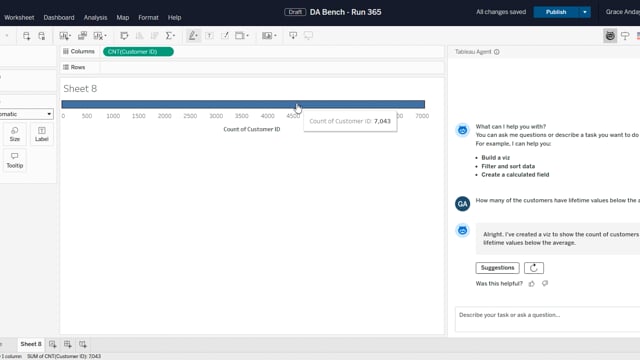This screenshot has width=640, height=360.
Task: Click the GA user avatar in chat
Action: (x=462, y=204)
